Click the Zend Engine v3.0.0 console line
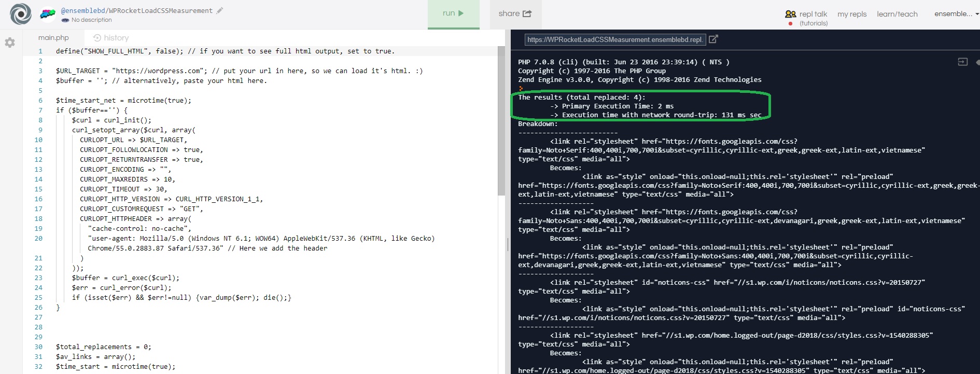 pos(640,80)
